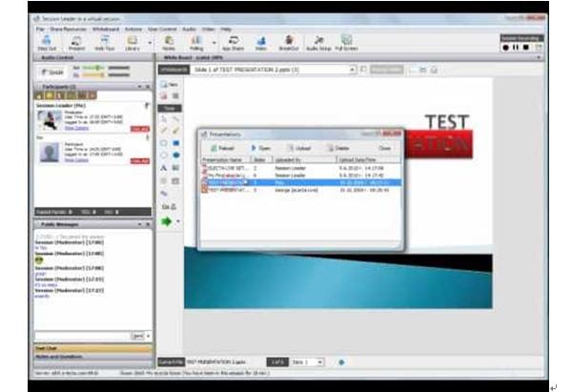Click Show Details link for Session Leader

pyautogui.click(x=76, y=128)
